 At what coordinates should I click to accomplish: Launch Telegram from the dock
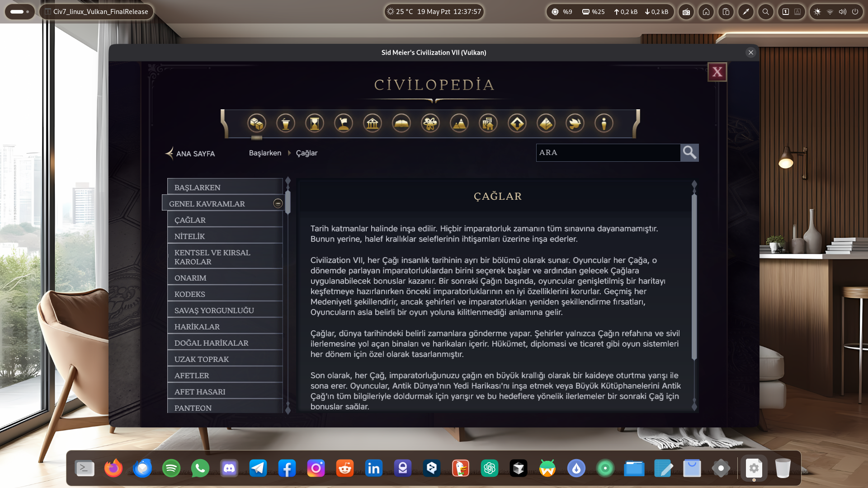[x=258, y=469]
